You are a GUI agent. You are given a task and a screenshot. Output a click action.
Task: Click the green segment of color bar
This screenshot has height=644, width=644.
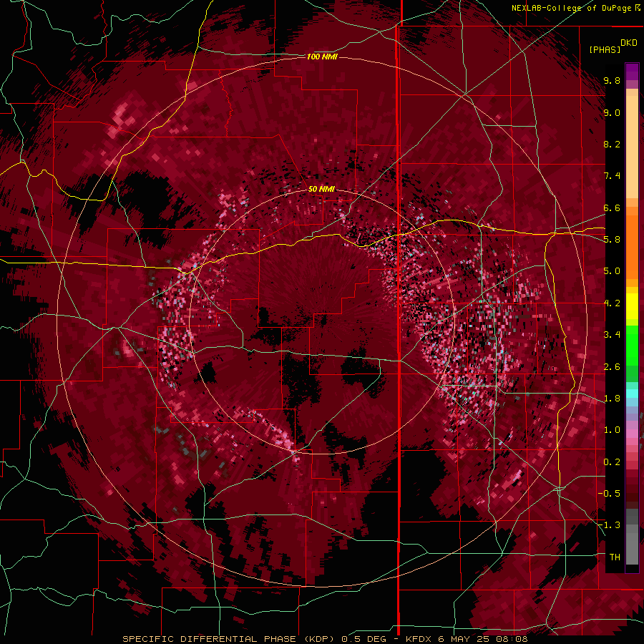click(x=632, y=345)
